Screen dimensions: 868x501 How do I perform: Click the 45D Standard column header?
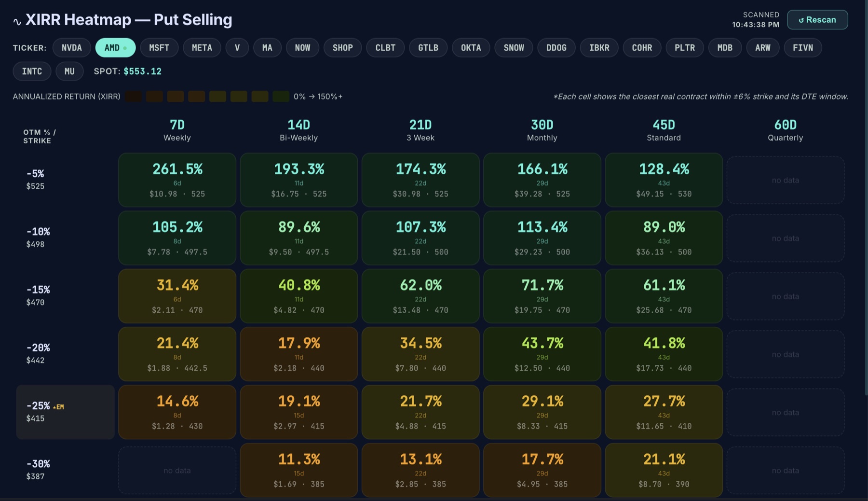tap(664, 130)
